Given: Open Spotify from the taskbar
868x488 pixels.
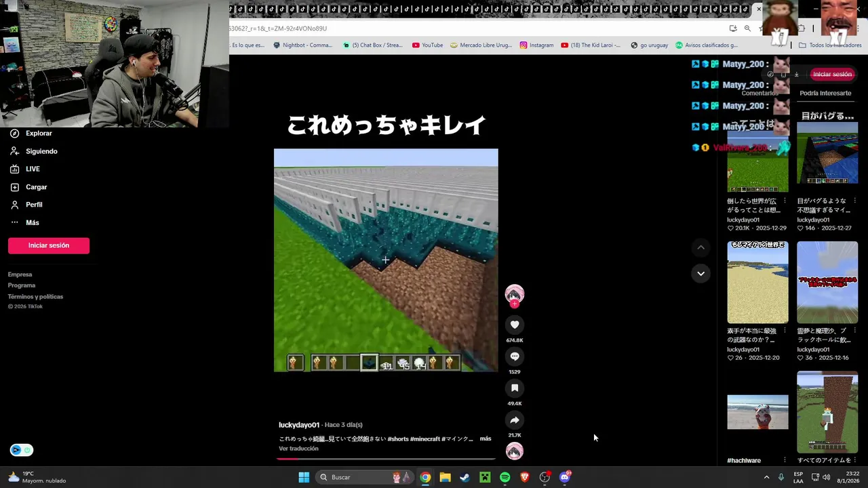Looking at the screenshot, I should [505, 477].
